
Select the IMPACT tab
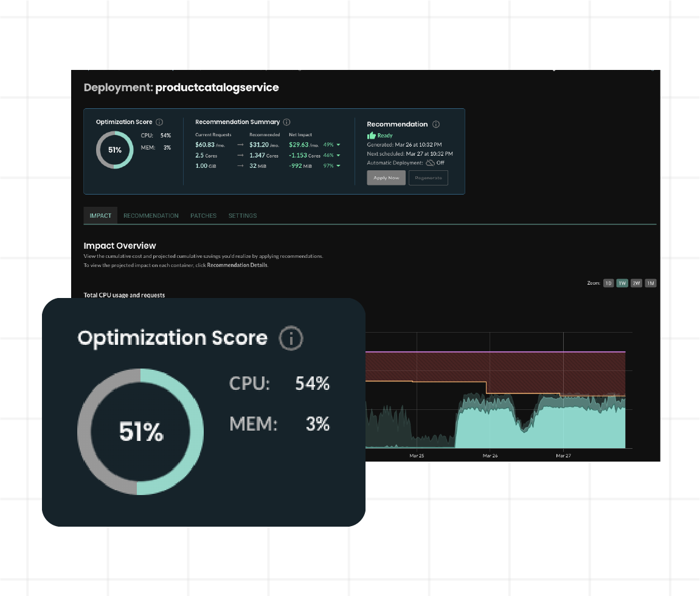coord(100,215)
